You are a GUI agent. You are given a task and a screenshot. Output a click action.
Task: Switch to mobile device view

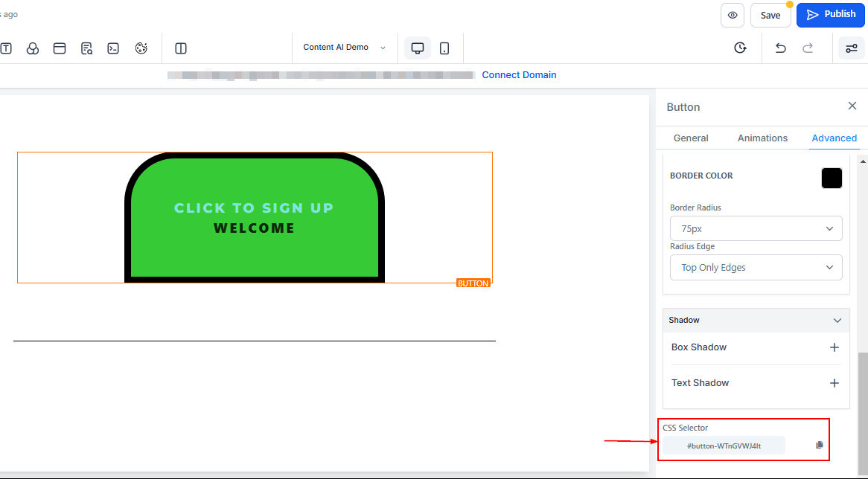444,48
